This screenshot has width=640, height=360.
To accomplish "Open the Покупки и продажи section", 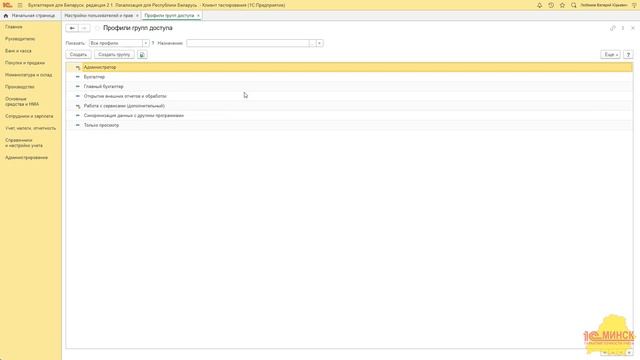I will (25, 63).
